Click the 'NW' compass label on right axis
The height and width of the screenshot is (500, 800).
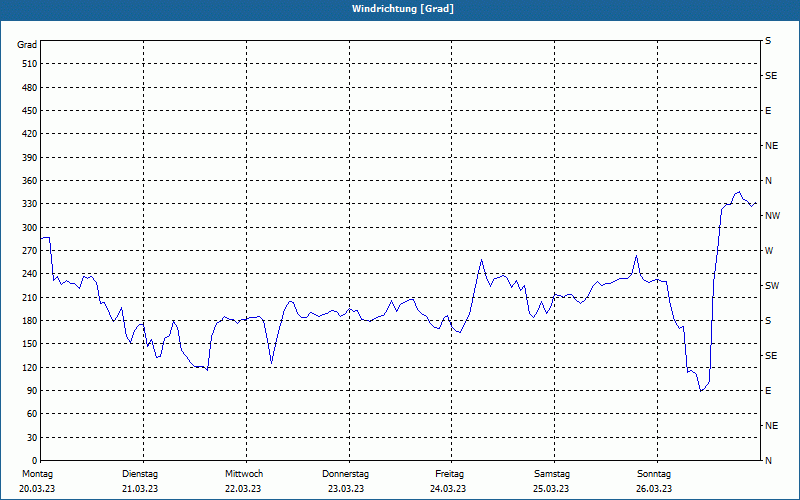pos(772,216)
